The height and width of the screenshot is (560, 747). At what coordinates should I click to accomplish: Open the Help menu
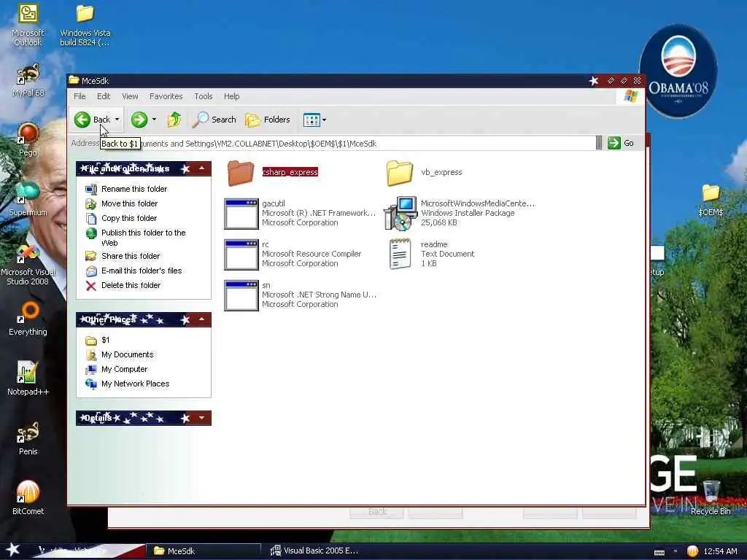point(231,96)
